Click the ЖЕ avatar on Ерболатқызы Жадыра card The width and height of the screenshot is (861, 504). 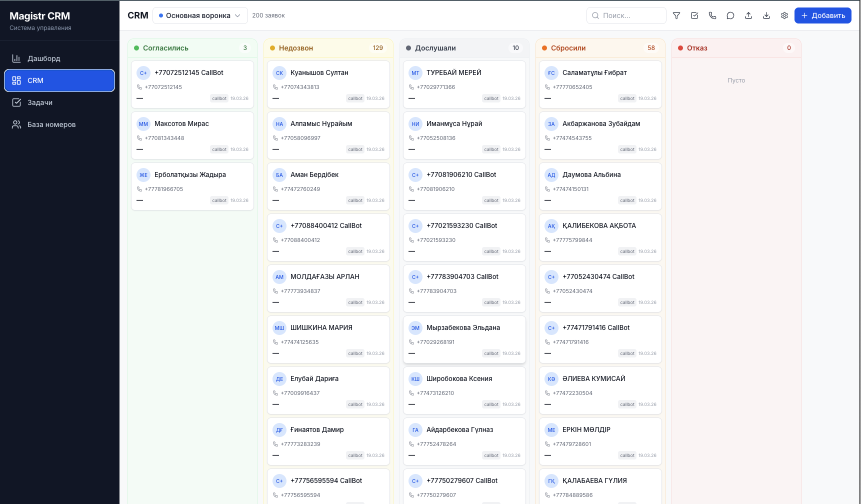click(143, 175)
